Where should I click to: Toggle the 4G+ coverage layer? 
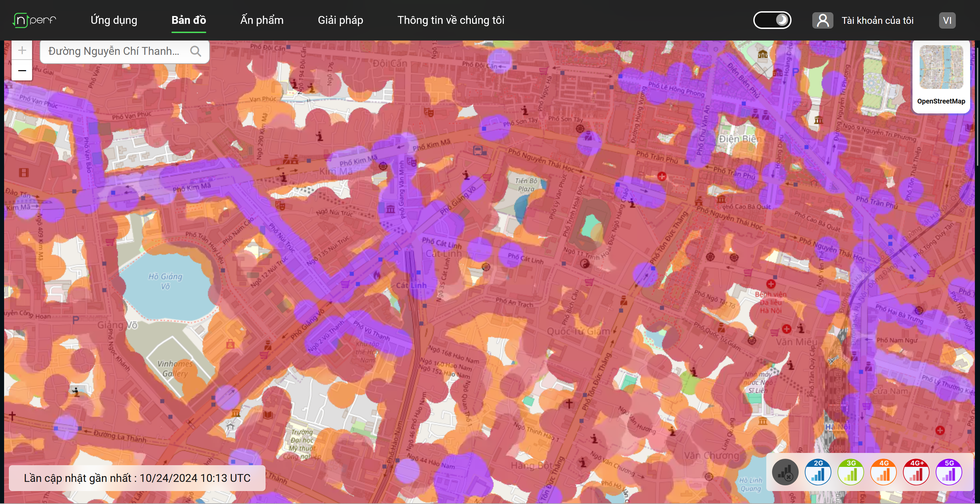coord(916,472)
